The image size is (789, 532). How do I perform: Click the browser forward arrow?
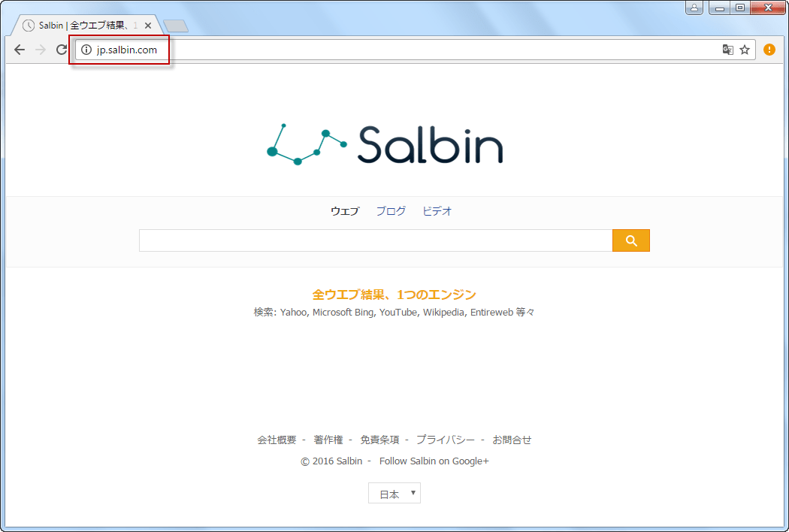coord(41,50)
